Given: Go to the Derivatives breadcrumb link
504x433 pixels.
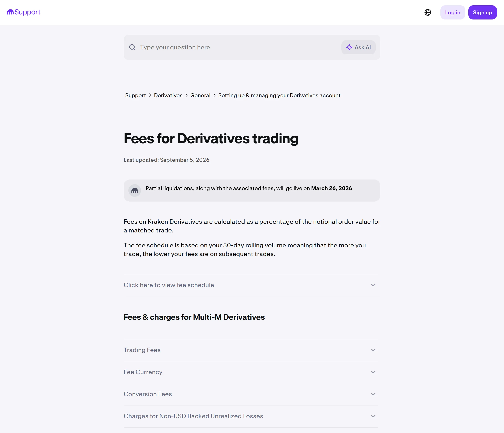Looking at the screenshot, I should pyautogui.click(x=168, y=95).
